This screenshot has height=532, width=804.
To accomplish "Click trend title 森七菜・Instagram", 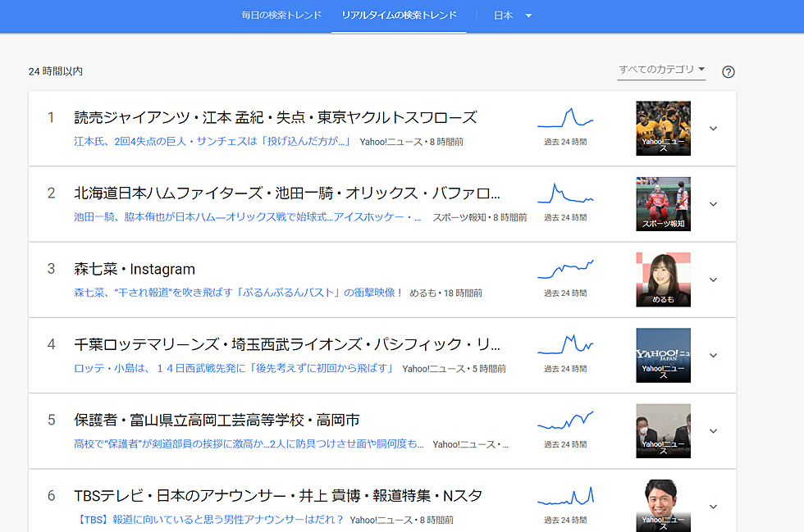I will [x=135, y=269].
